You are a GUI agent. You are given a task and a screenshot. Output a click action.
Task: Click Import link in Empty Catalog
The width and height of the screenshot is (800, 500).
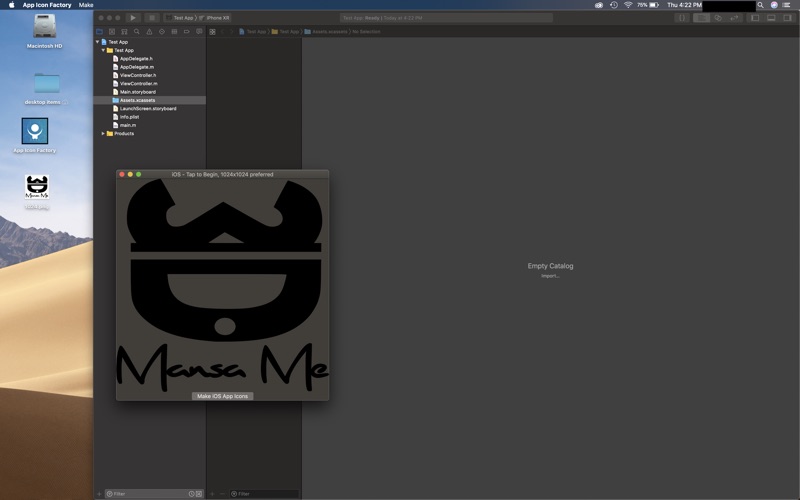coord(550,276)
